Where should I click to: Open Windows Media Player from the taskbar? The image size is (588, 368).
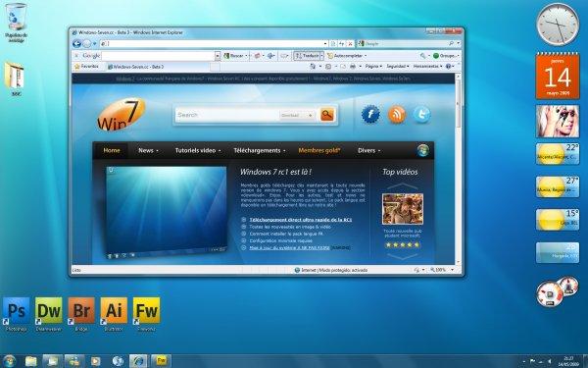click(96, 361)
